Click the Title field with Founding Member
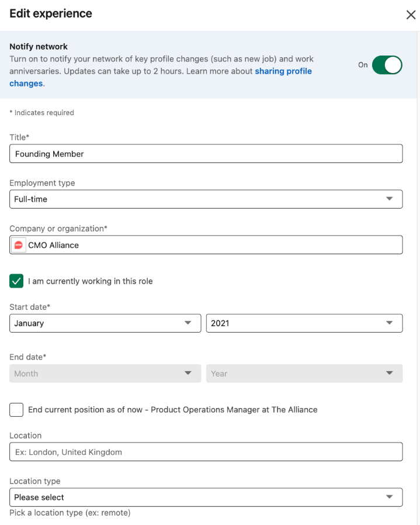420x525 pixels. point(206,154)
